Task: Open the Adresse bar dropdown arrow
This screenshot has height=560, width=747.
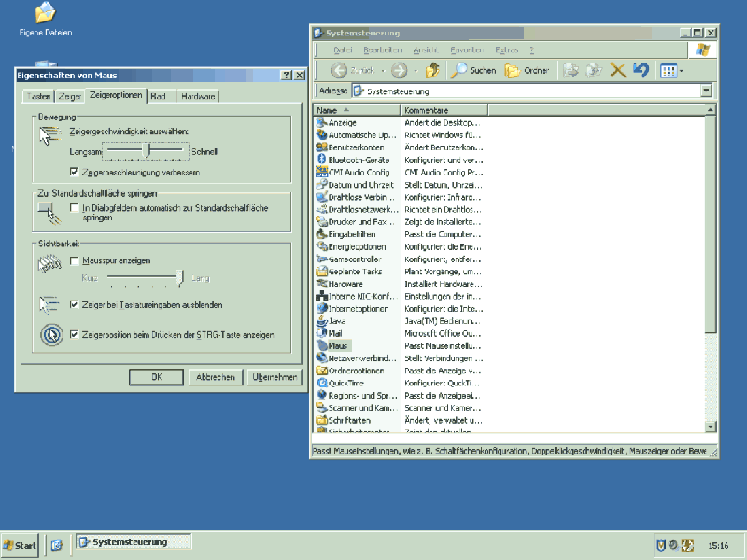Action: 706,91
